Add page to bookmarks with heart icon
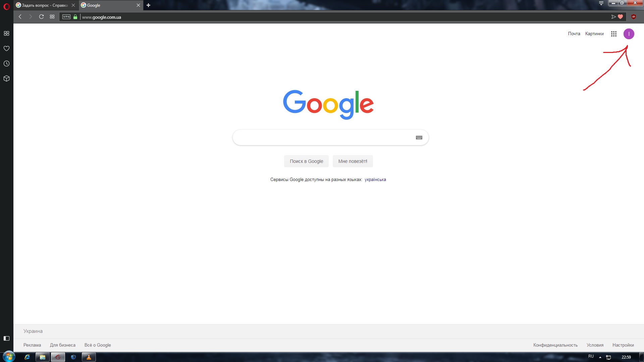644x362 pixels. point(621,17)
